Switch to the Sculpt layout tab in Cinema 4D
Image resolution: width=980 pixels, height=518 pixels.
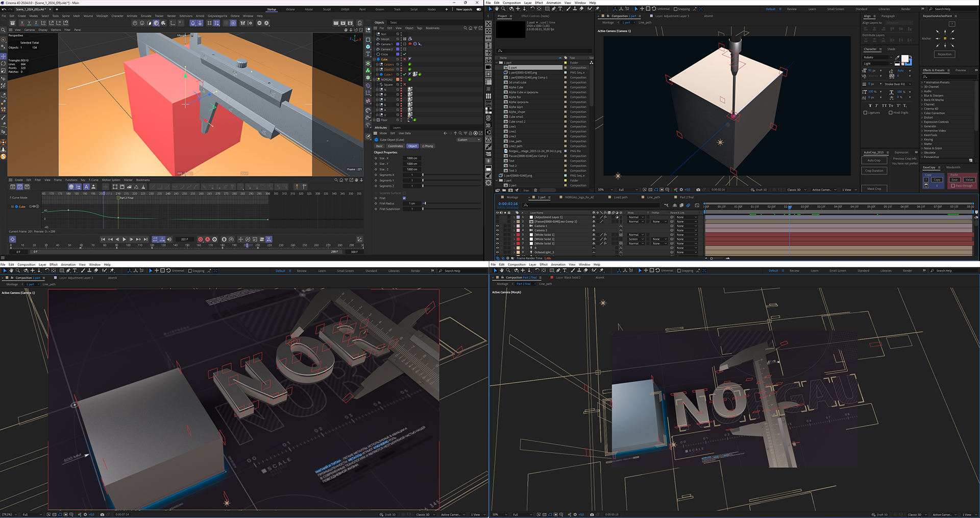click(327, 9)
